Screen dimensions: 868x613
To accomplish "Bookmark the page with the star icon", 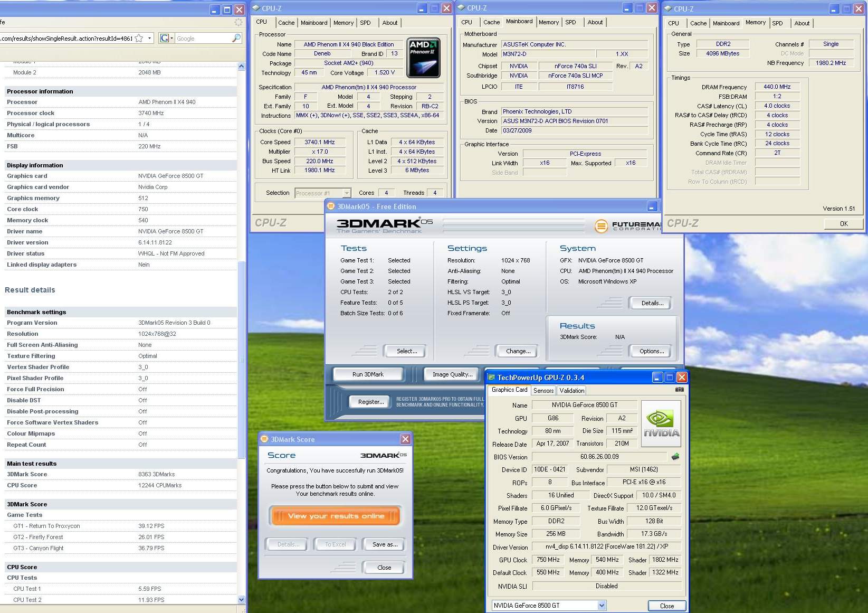I will click(x=139, y=38).
